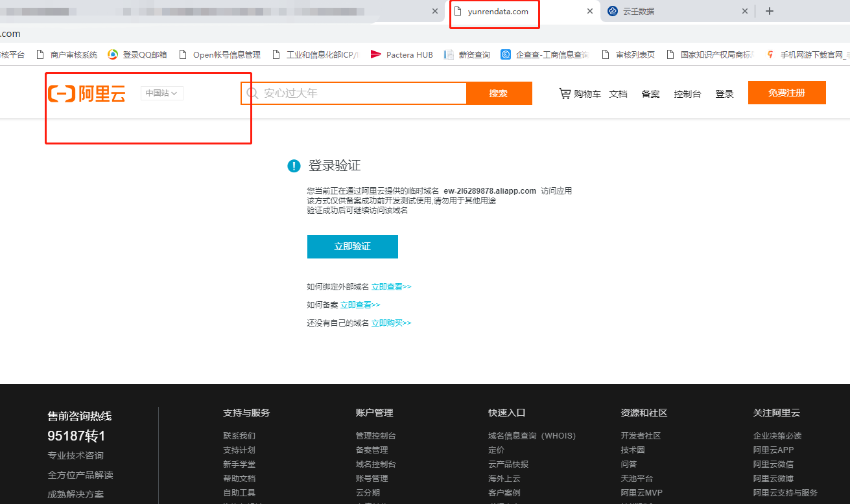The image size is (850, 504).
Task: Open footer link 自助工具
Action: pos(239,493)
